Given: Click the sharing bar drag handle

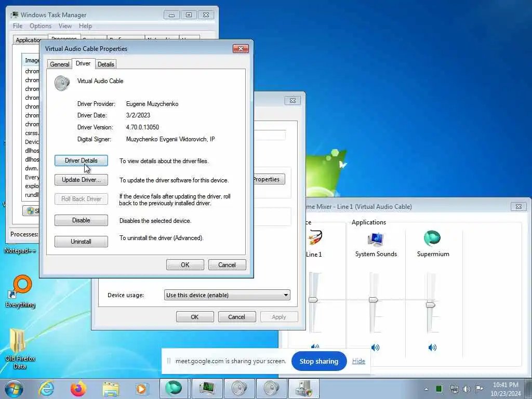Looking at the screenshot, I should coord(169,361).
